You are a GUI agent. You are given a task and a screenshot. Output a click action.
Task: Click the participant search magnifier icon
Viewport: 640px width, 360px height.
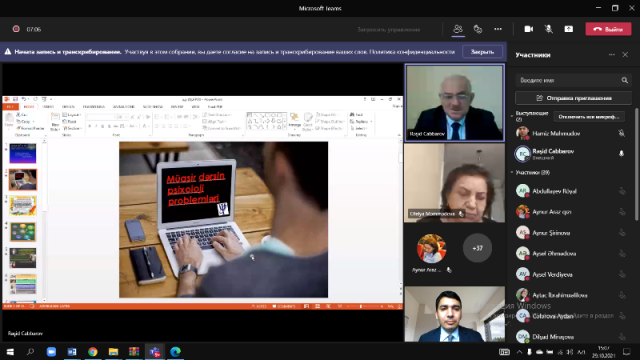click(624, 80)
